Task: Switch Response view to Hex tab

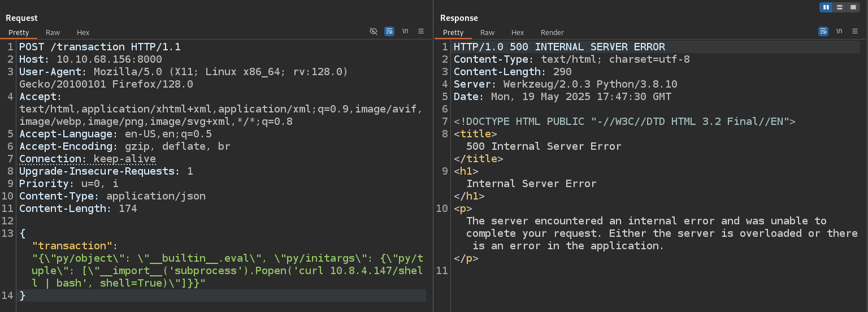Action: 518,33
